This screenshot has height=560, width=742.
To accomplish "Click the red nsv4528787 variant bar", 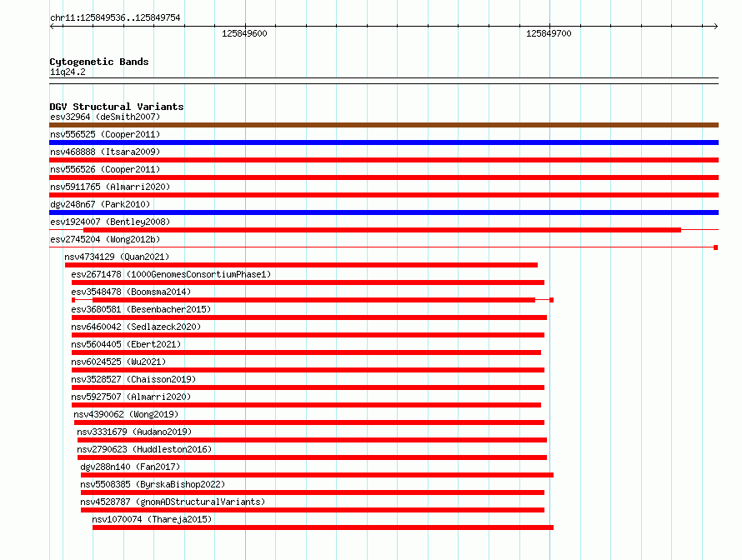I will click(313, 510).
